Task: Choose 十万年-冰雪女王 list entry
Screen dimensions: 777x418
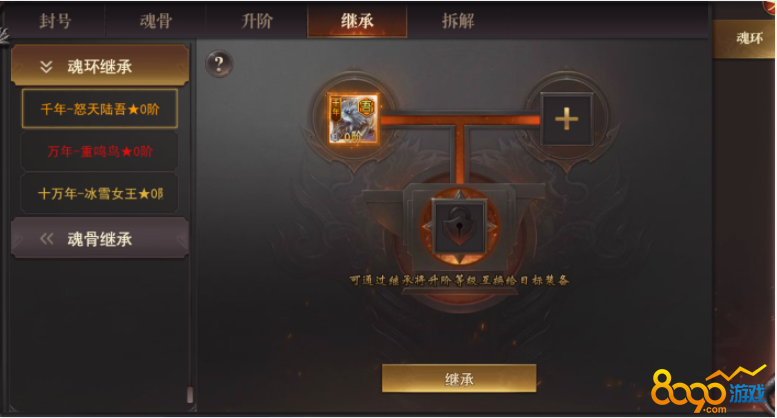Action: tap(100, 193)
